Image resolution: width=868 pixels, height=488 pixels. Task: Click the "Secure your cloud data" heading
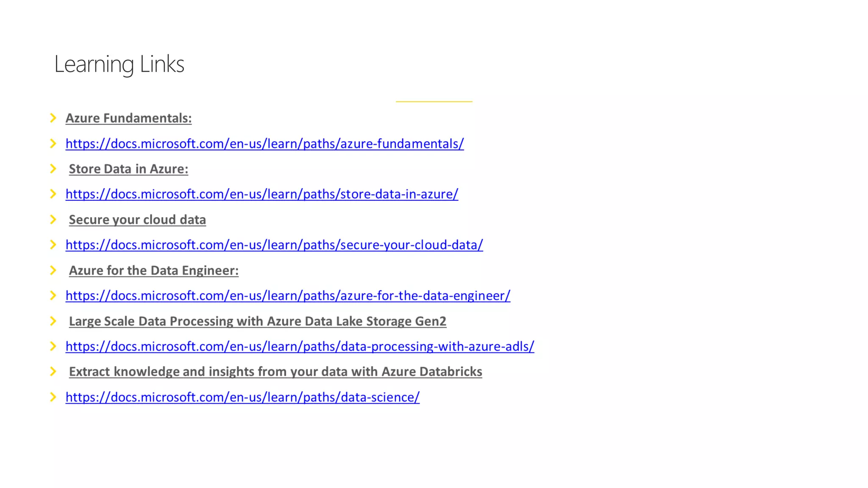(x=137, y=220)
